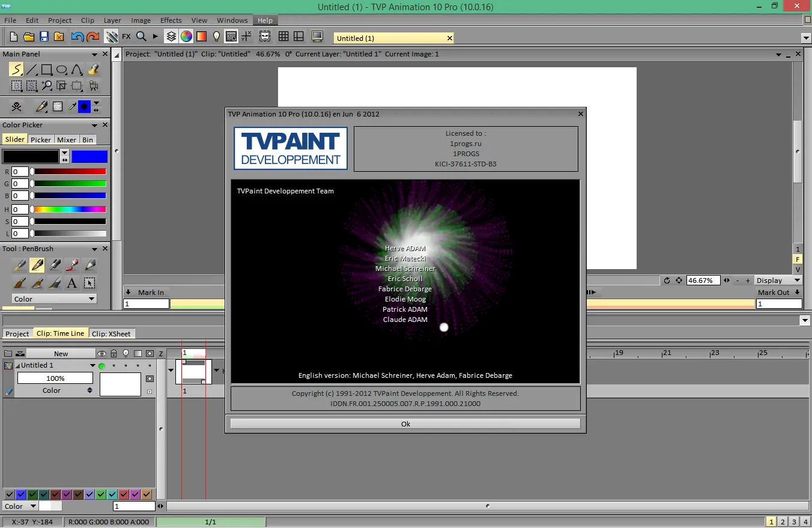Select the red oil paint tube brush
This screenshot has height=528, width=812.
(72, 264)
